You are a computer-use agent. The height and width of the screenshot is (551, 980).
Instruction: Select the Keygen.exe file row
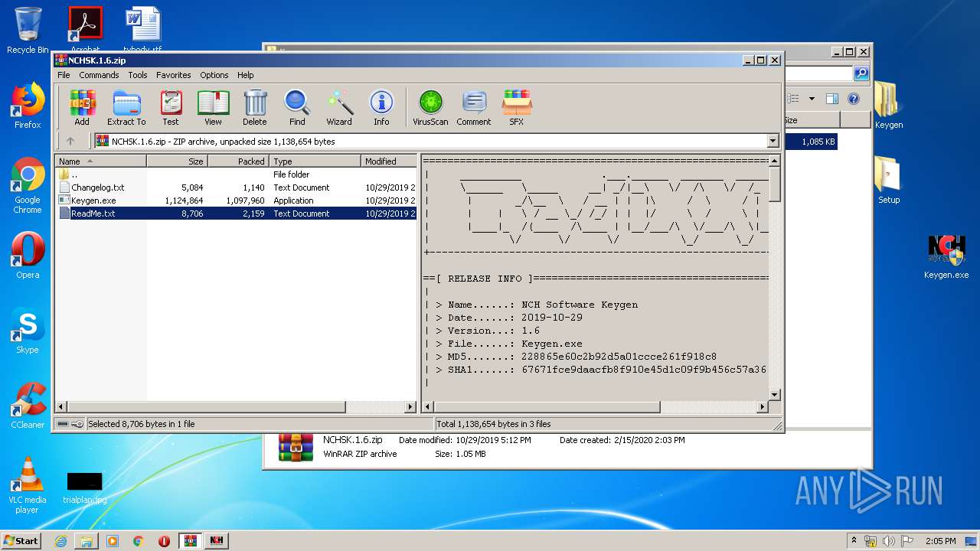[237, 201]
